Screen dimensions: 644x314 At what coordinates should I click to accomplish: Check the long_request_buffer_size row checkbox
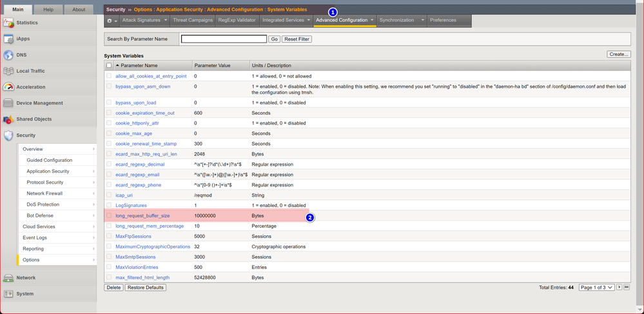click(109, 216)
